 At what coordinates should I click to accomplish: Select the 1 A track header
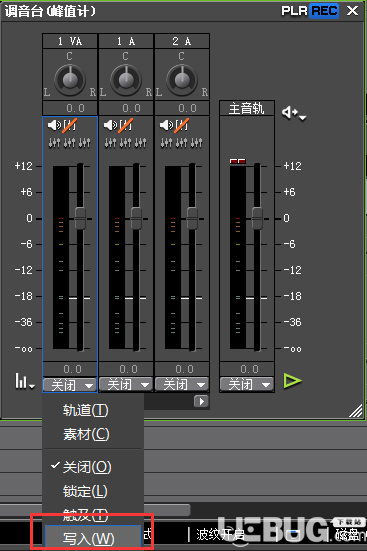point(126,41)
